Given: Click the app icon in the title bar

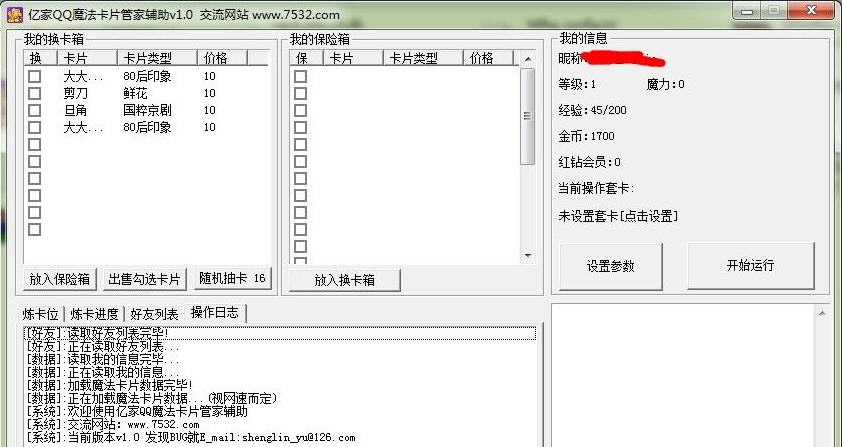Looking at the screenshot, I should tap(14, 13).
